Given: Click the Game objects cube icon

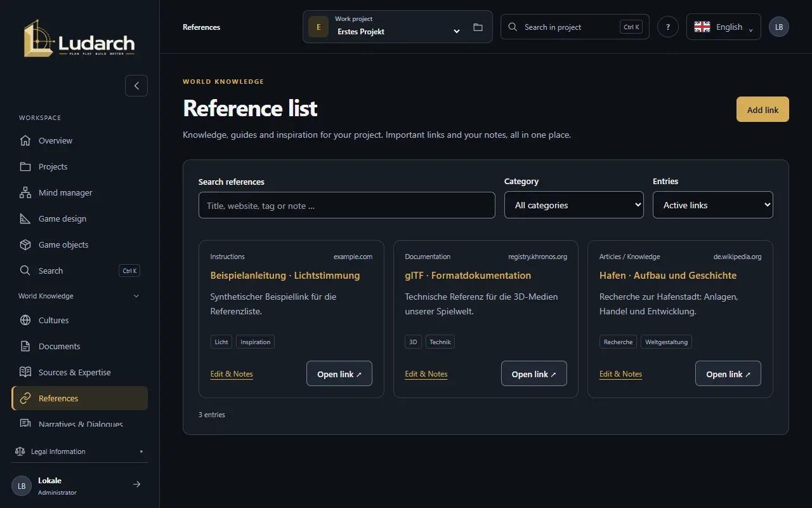Looking at the screenshot, I should (25, 244).
